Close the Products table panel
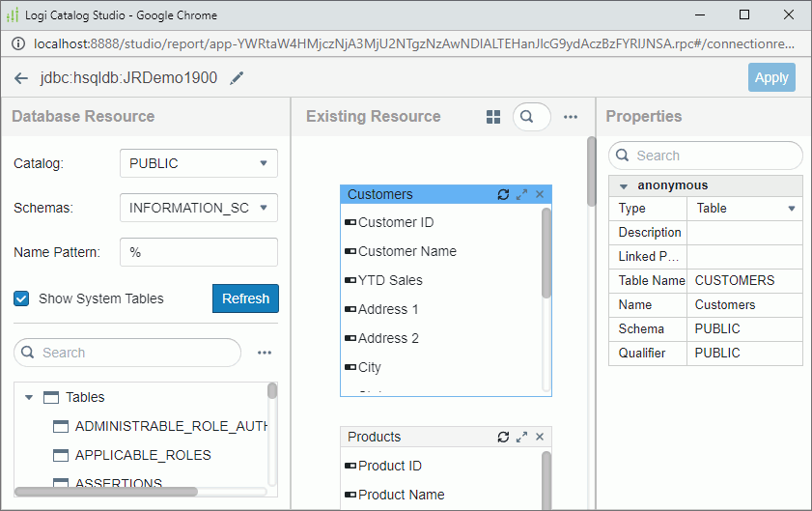Viewport: 812px width, 511px height. point(540,437)
